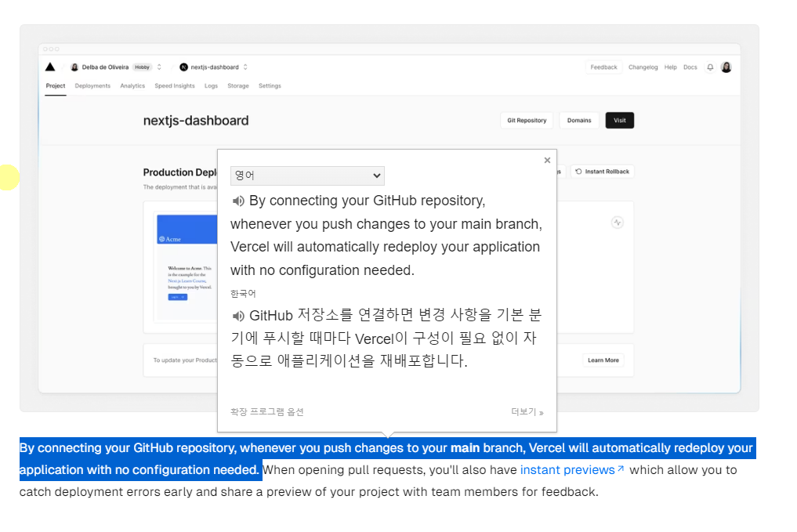Click the 더보기 more link
797x532 pixels.
[x=527, y=411]
